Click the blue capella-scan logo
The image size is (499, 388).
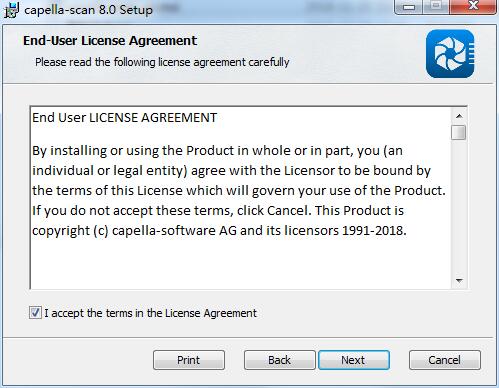click(x=450, y=54)
